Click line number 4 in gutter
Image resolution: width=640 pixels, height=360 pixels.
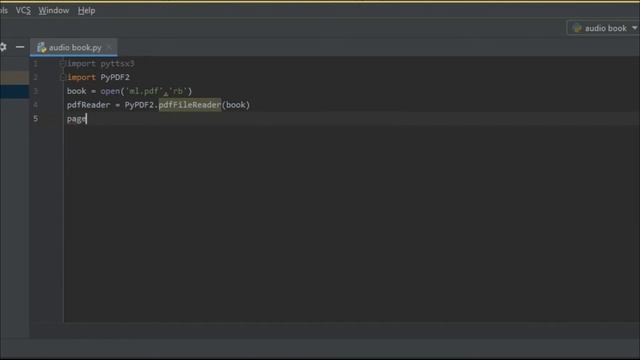[x=36, y=105]
